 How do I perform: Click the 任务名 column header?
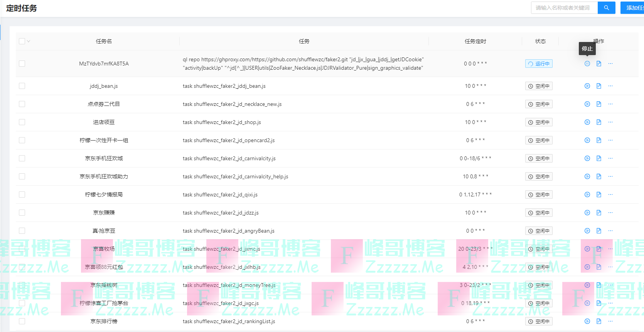coord(104,41)
